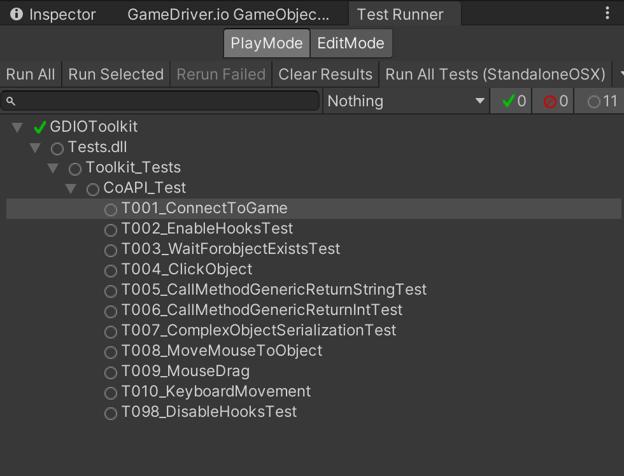Click the status circle icon next to Tests.dll
This screenshot has height=476, width=624.
coord(57,148)
